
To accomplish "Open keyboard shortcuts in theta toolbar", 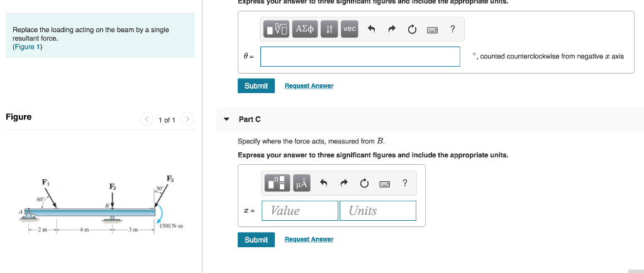I will coord(433,30).
